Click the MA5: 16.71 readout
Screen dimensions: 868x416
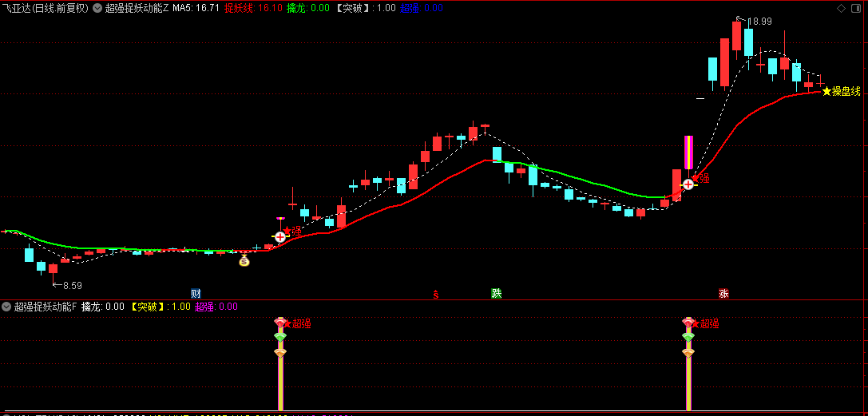(196, 8)
